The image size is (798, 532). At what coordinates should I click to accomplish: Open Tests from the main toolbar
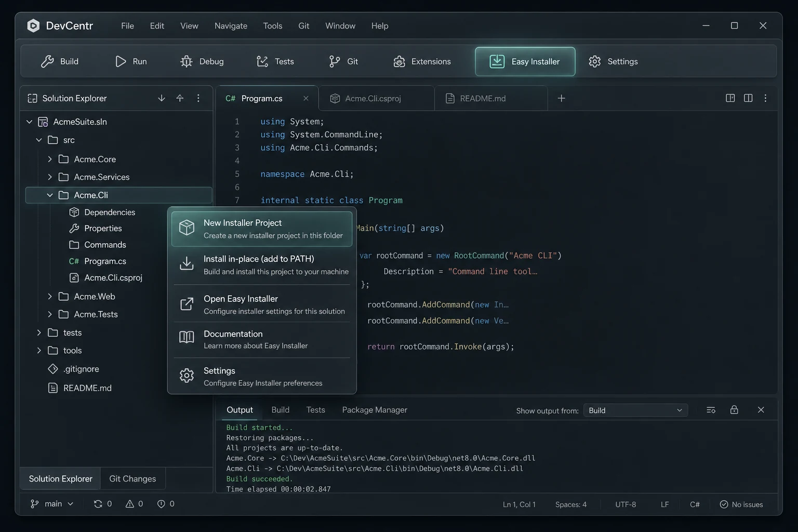(275, 61)
